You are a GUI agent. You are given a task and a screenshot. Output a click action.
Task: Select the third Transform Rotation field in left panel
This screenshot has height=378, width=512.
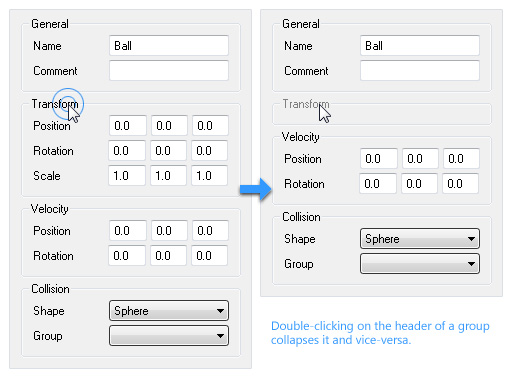[x=210, y=151]
